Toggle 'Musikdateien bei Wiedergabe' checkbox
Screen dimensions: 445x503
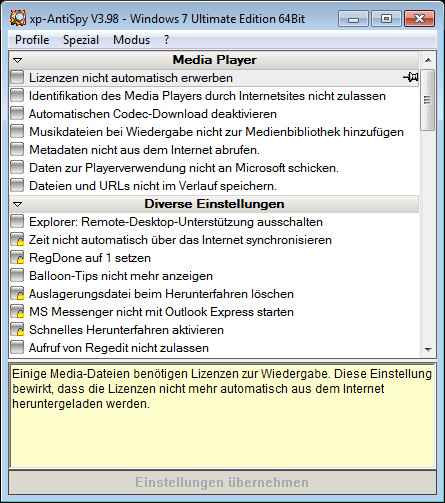pos(17,131)
